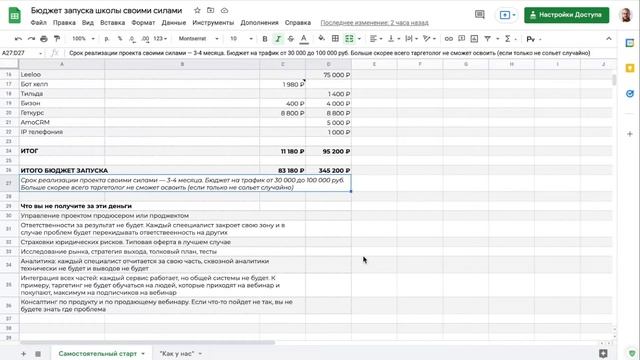Click the merge cells icon
Viewport: 640px width, 360px height.
(349, 39)
